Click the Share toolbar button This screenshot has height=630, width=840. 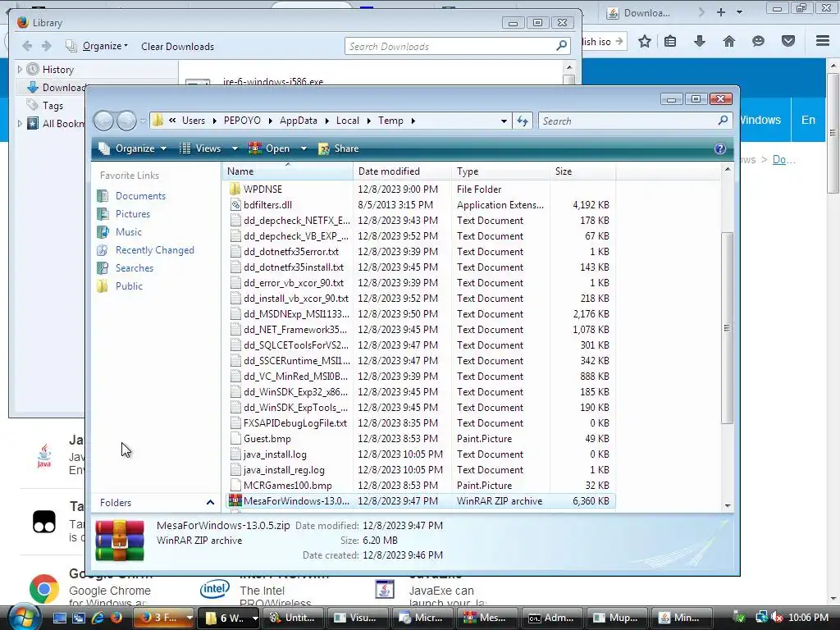(x=338, y=148)
